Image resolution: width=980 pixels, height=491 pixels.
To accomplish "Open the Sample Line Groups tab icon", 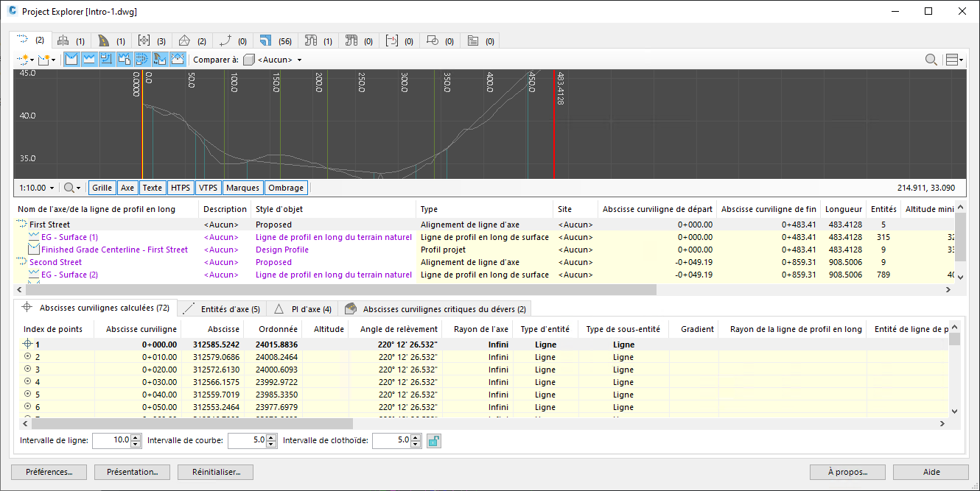I will [x=400, y=40].
